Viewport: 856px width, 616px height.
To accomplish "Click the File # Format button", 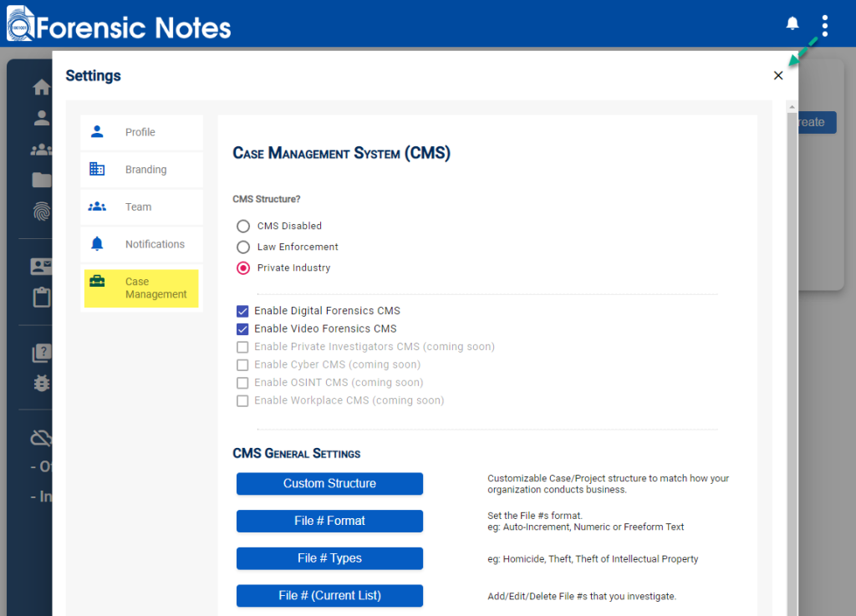I will pyautogui.click(x=329, y=521).
